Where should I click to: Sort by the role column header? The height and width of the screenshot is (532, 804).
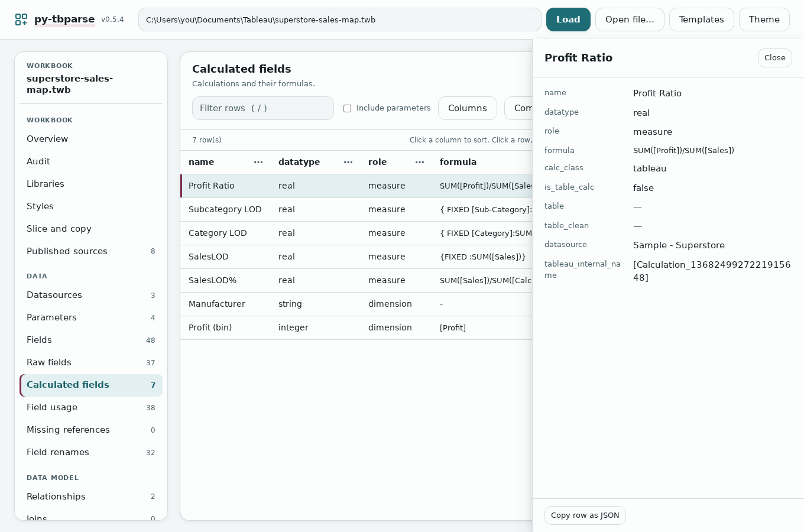click(x=377, y=162)
